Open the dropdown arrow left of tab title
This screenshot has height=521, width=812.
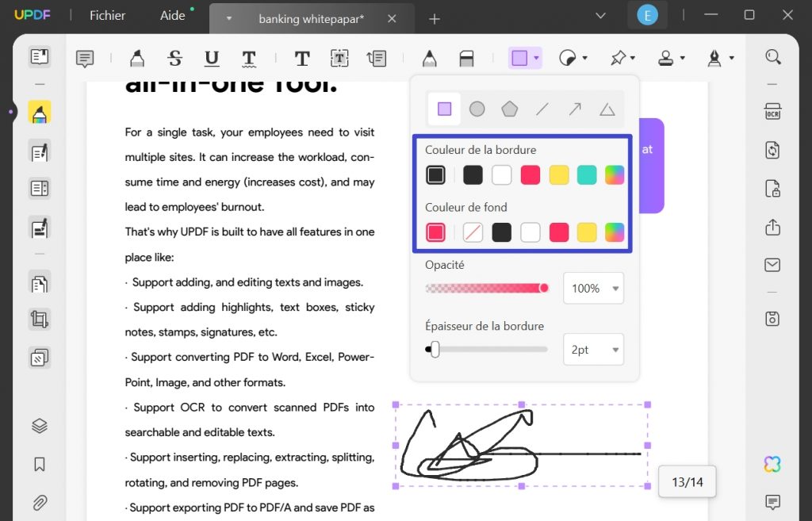tap(228, 19)
